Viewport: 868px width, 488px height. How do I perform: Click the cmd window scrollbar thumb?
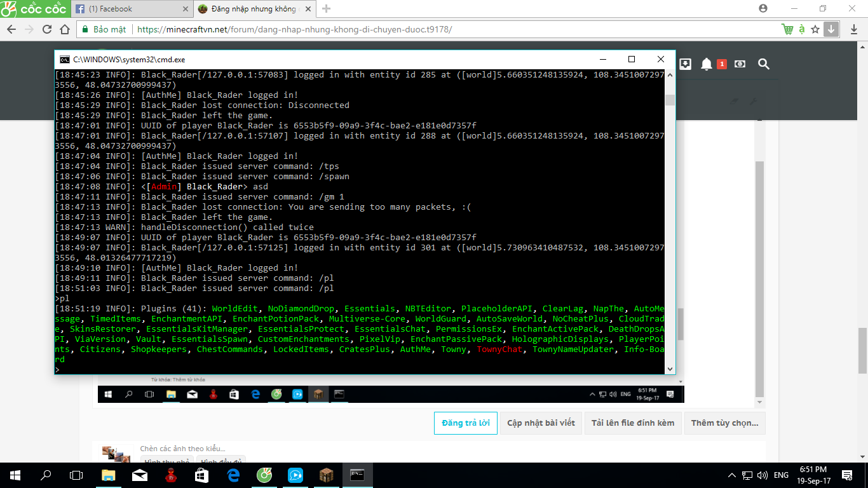pos(670,100)
